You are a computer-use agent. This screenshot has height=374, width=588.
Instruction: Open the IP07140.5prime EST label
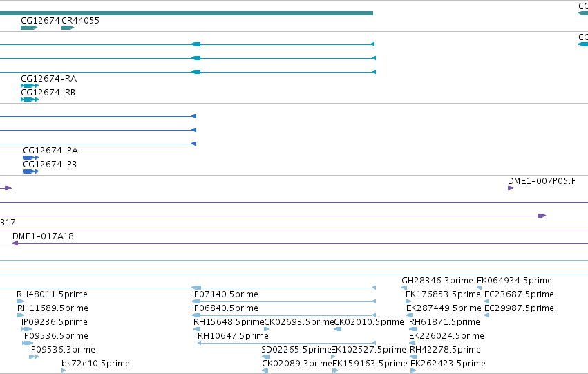[x=225, y=294]
